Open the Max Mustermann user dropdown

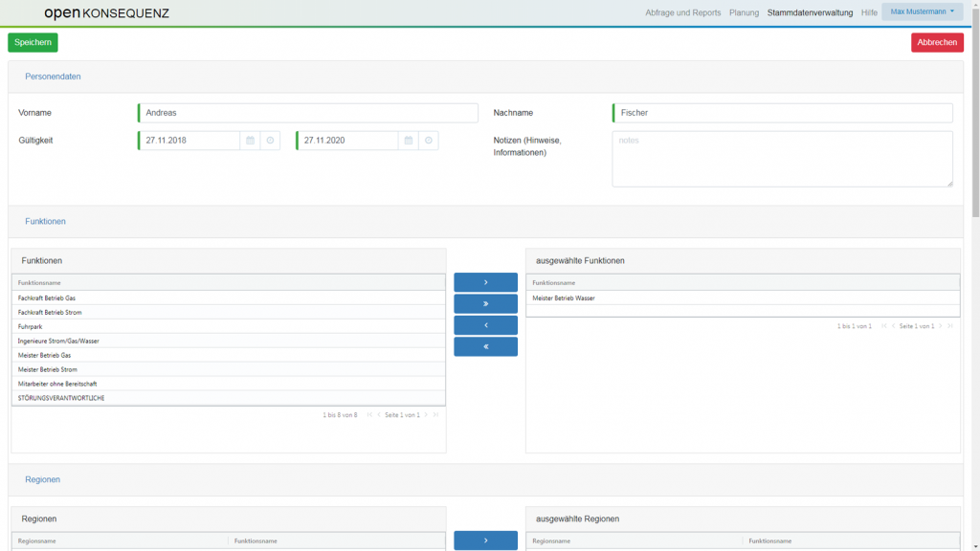tap(922, 11)
